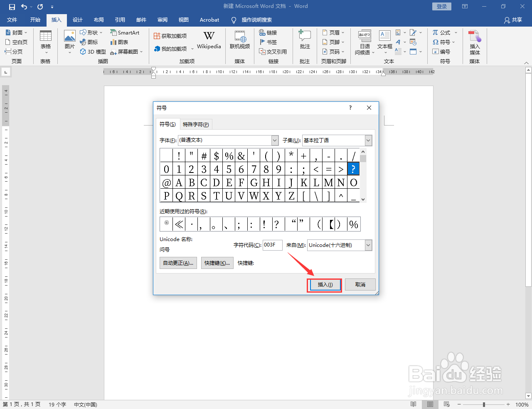This screenshot has height=409, width=532.
Task: Open the font (字体) dropdown in Symbol dialog
Action: click(x=275, y=140)
